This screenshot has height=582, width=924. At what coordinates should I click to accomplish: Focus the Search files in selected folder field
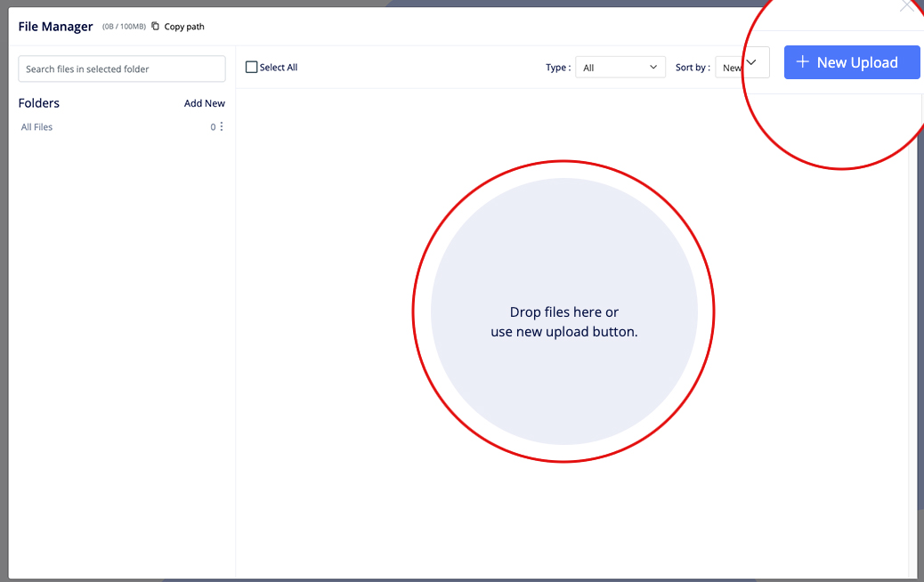coord(122,69)
